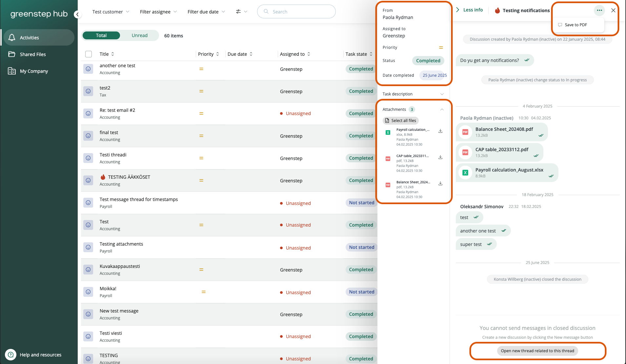Click the smiley icon for 'another one test' row
626x364 pixels.
[x=88, y=69]
